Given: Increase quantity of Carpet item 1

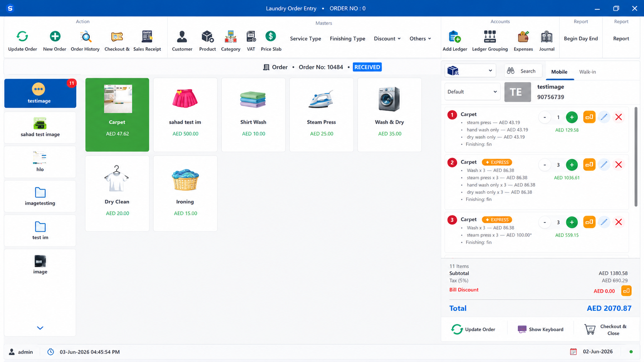Looking at the screenshot, I should point(572,117).
